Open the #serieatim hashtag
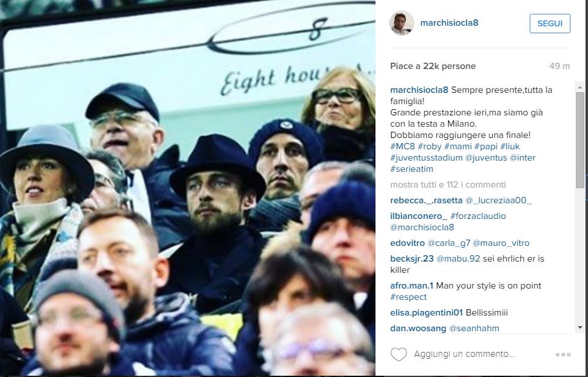This screenshot has height=377, width=588. 412,169
